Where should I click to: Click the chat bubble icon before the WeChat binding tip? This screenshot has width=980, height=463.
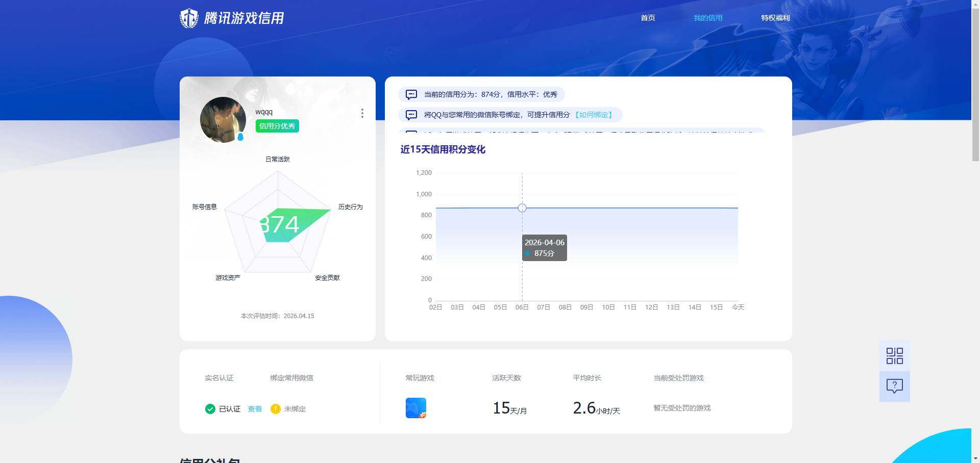411,115
